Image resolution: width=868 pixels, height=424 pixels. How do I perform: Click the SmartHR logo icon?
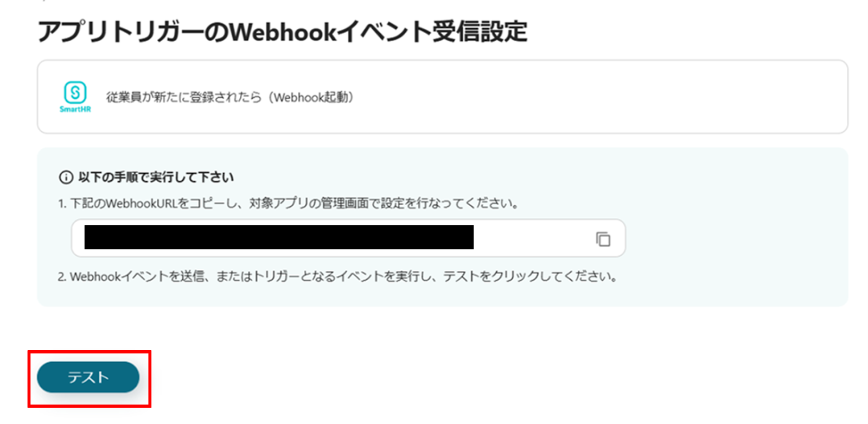(75, 92)
